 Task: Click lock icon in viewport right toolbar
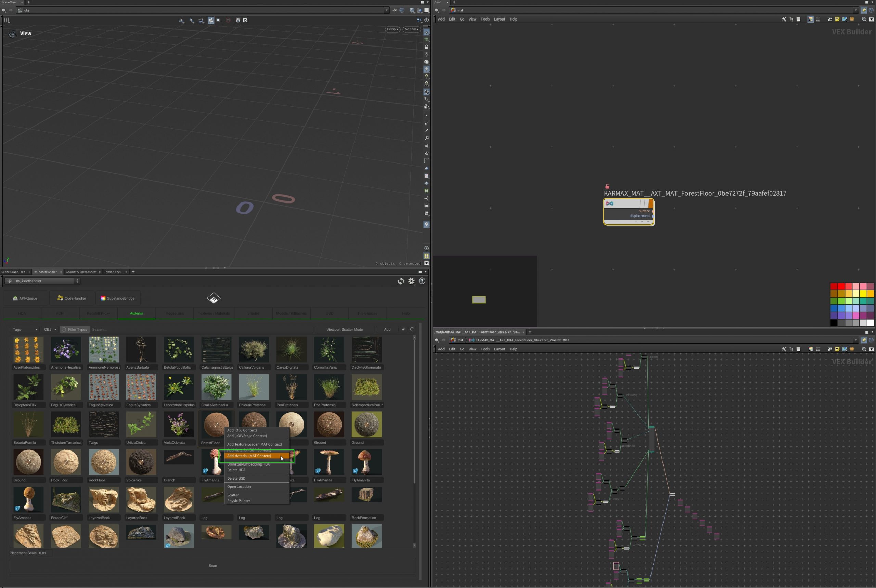(x=427, y=47)
